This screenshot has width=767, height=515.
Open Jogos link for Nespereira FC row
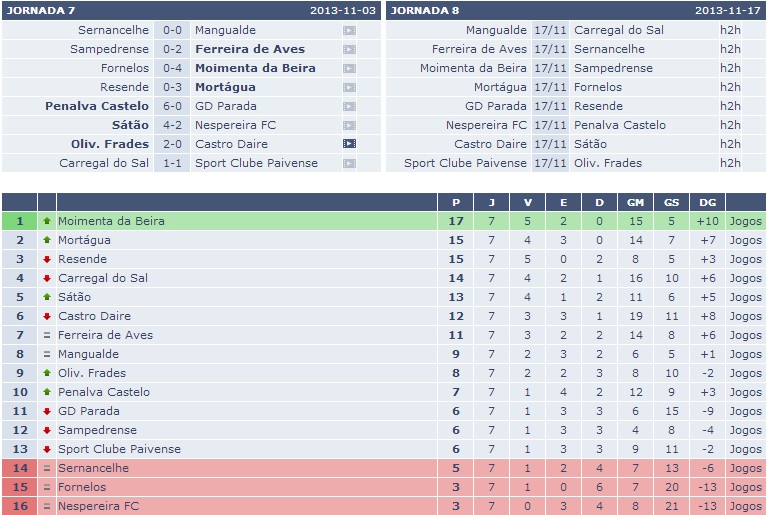(x=745, y=506)
